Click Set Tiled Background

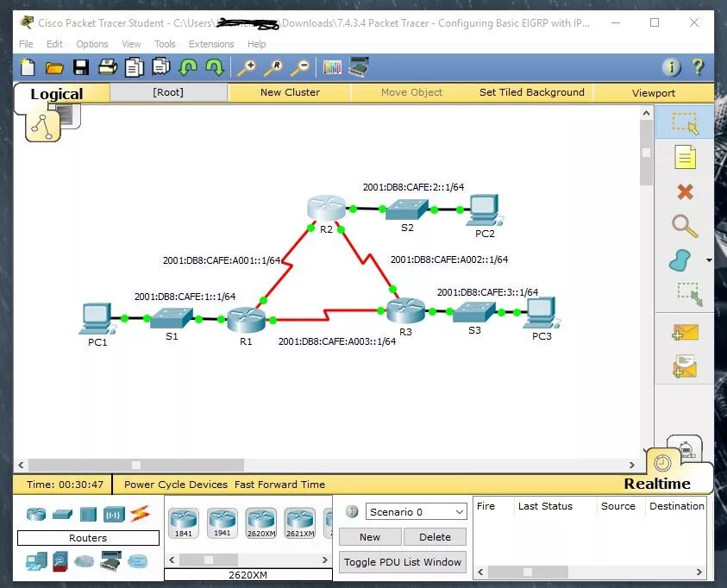click(532, 92)
